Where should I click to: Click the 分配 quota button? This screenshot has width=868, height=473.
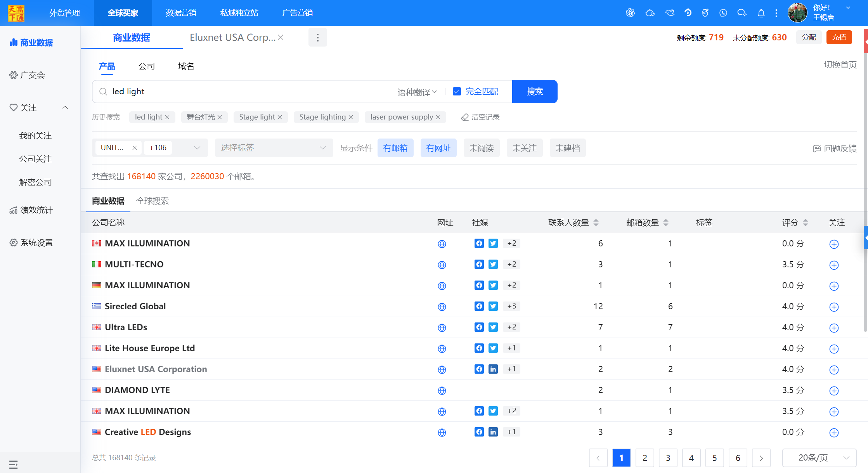point(809,37)
